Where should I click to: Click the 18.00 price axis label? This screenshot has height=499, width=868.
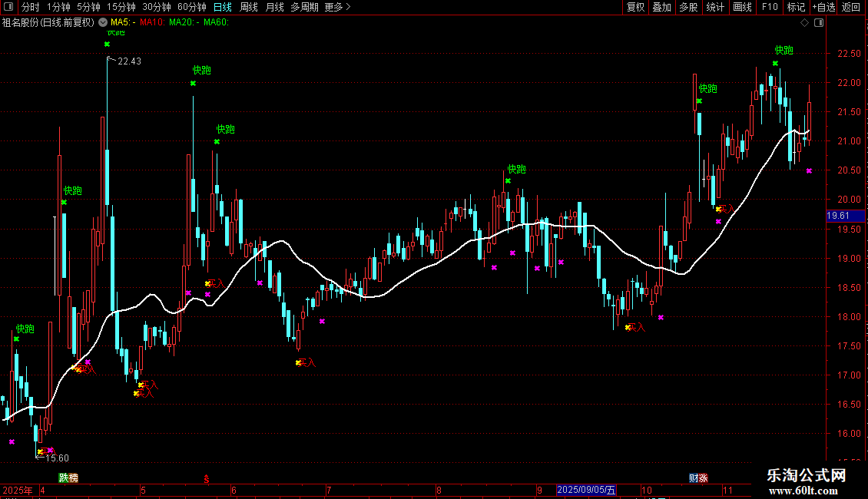(849, 317)
